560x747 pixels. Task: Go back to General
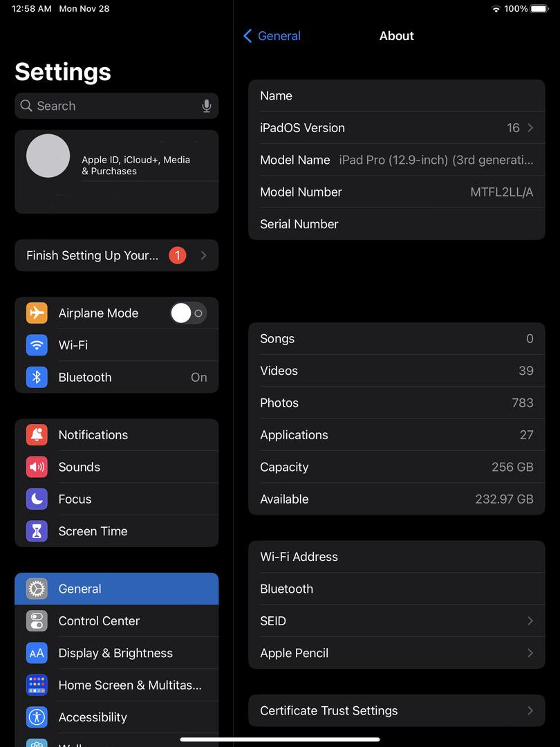point(272,36)
